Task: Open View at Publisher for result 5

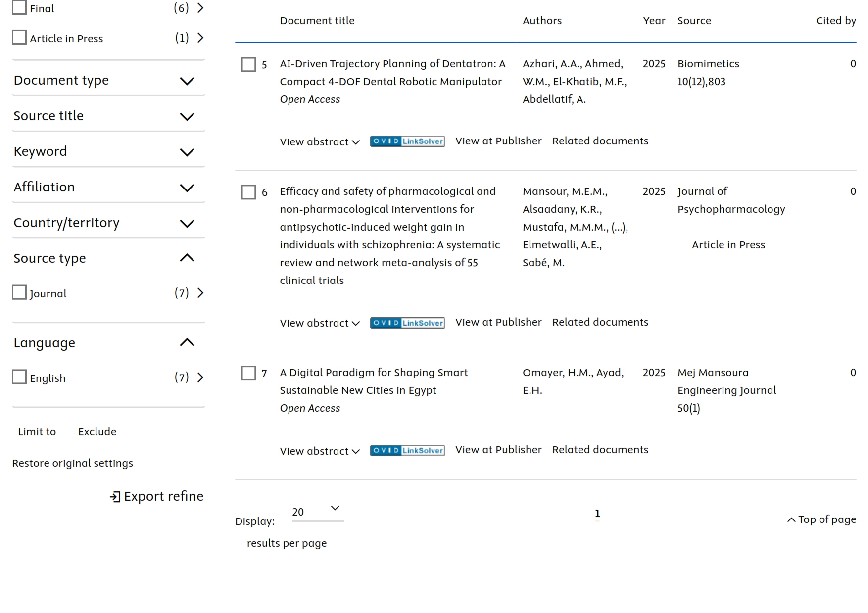Action: point(498,141)
